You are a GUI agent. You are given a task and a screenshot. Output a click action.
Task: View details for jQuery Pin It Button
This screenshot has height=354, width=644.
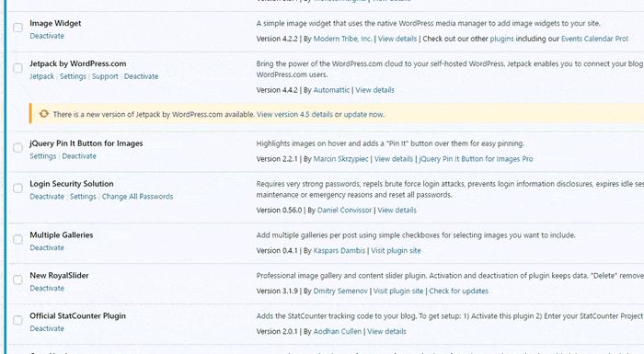coord(394,159)
